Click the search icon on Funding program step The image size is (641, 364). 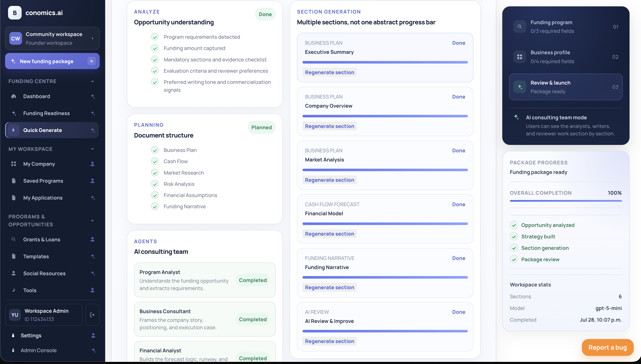[x=520, y=26]
